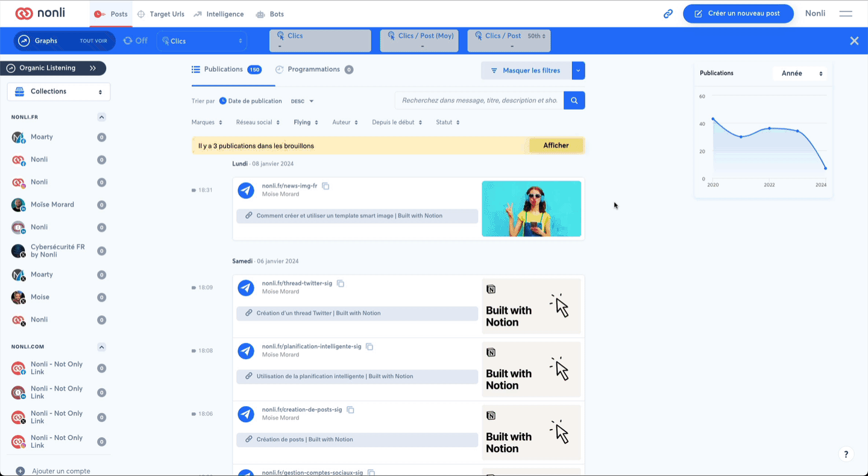Open the Statut filter dropdown
Screen dimensions: 868x476
click(448, 122)
